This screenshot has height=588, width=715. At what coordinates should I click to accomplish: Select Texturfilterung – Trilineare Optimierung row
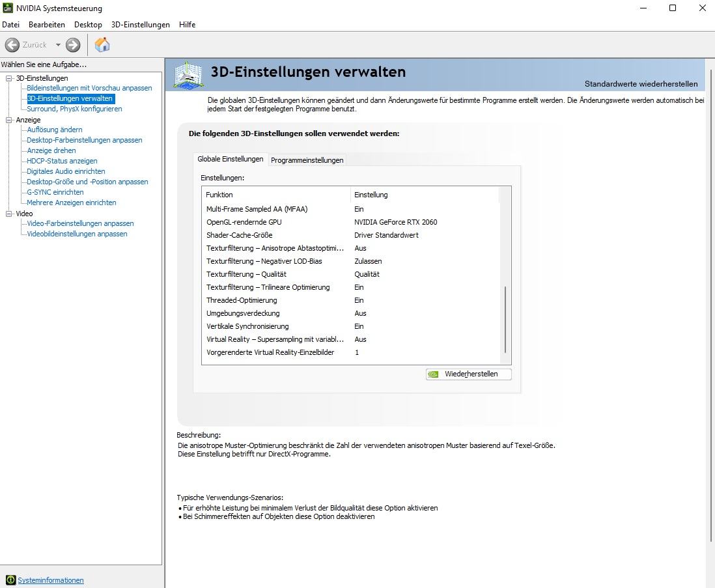click(351, 287)
